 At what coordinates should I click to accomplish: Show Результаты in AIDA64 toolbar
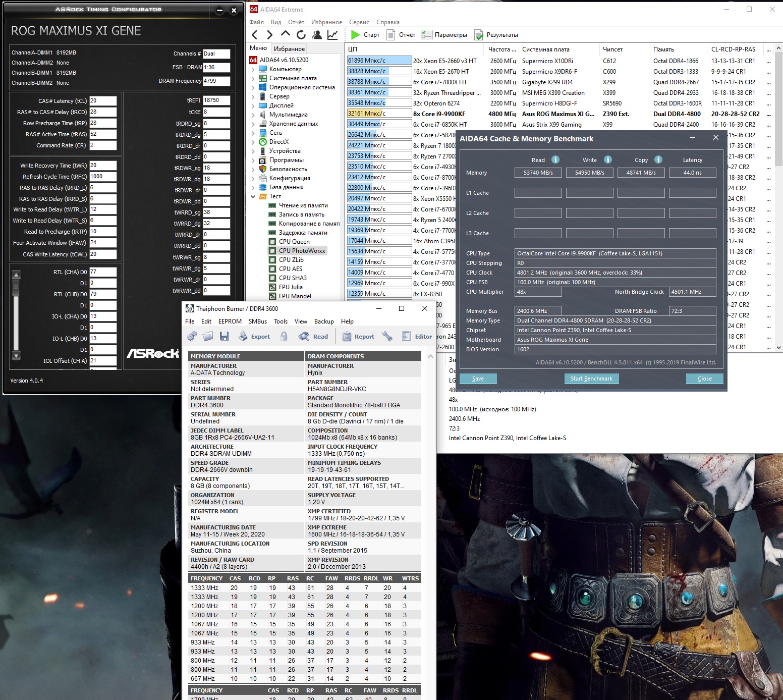496,35
